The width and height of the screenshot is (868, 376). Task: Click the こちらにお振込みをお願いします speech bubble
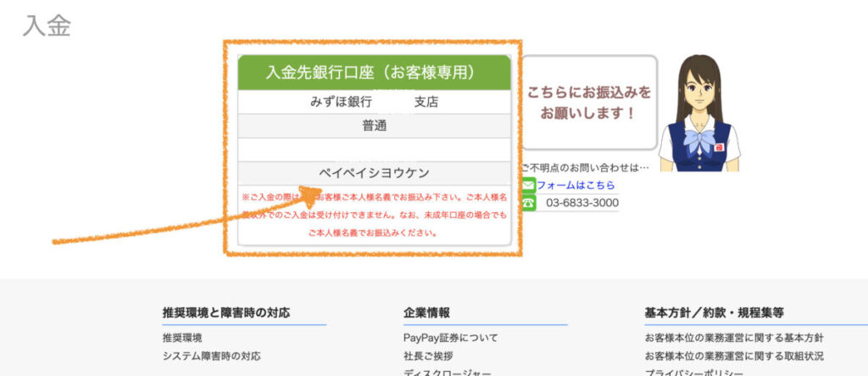589,102
